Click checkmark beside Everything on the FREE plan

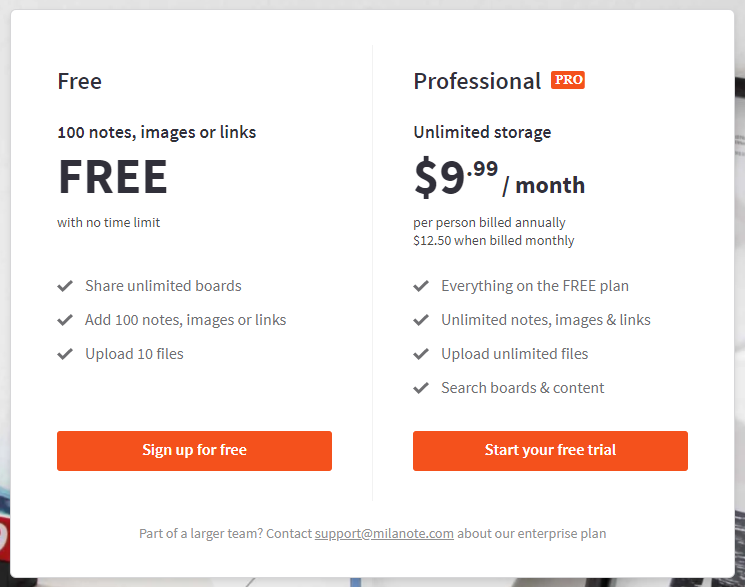pos(421,286)
